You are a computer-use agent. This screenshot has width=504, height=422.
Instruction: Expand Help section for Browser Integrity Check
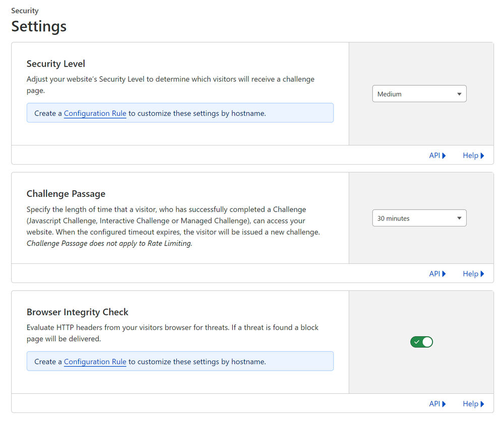click(x=473, y=404)
